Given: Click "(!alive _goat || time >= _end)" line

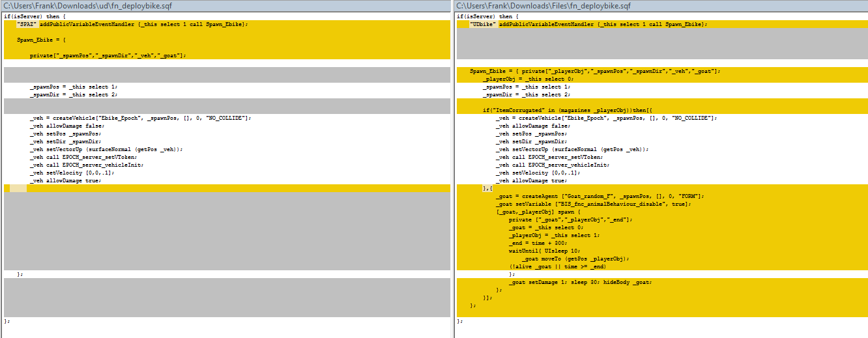Looking at the screenshot, I should click(558, 266).
